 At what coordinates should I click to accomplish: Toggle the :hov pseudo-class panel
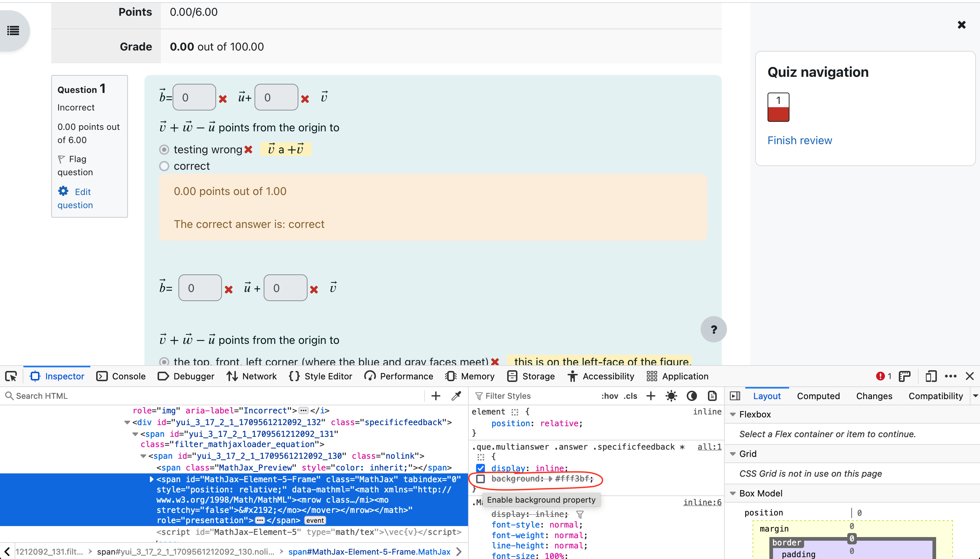tap(609, 396)
